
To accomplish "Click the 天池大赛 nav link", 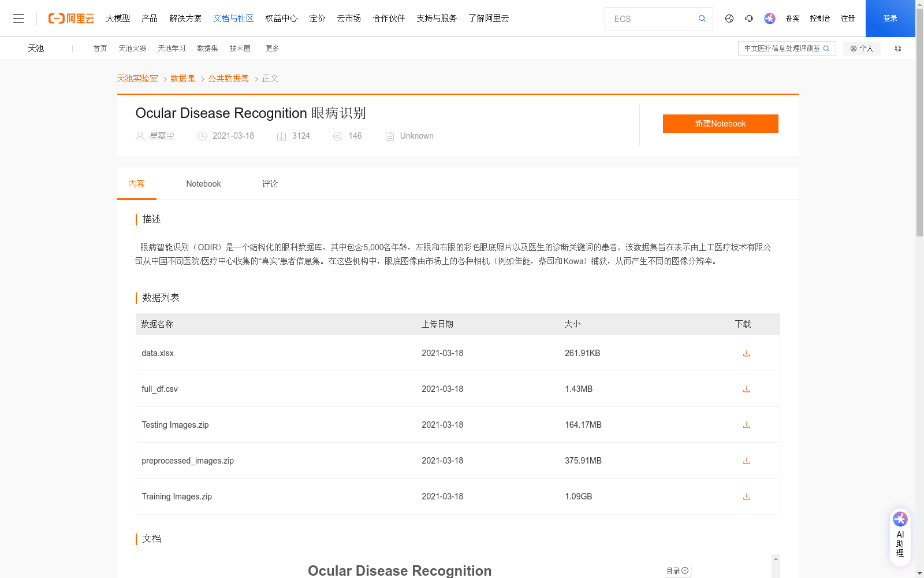I will (132, 49).
